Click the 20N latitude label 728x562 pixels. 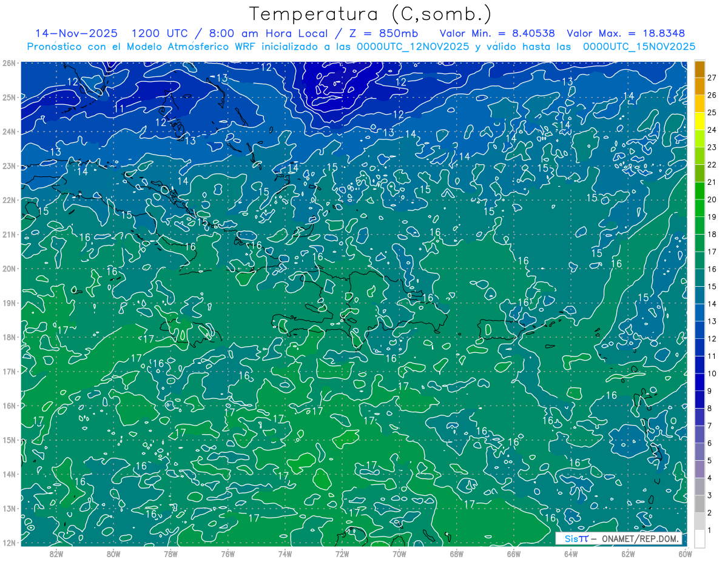[x=9, y=269]
